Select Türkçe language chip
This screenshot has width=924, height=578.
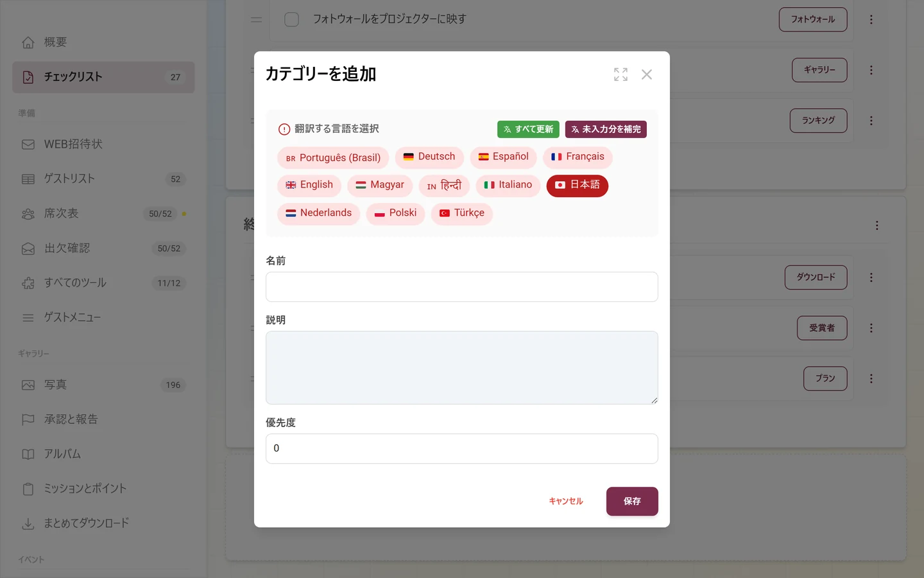coord(462,214)
